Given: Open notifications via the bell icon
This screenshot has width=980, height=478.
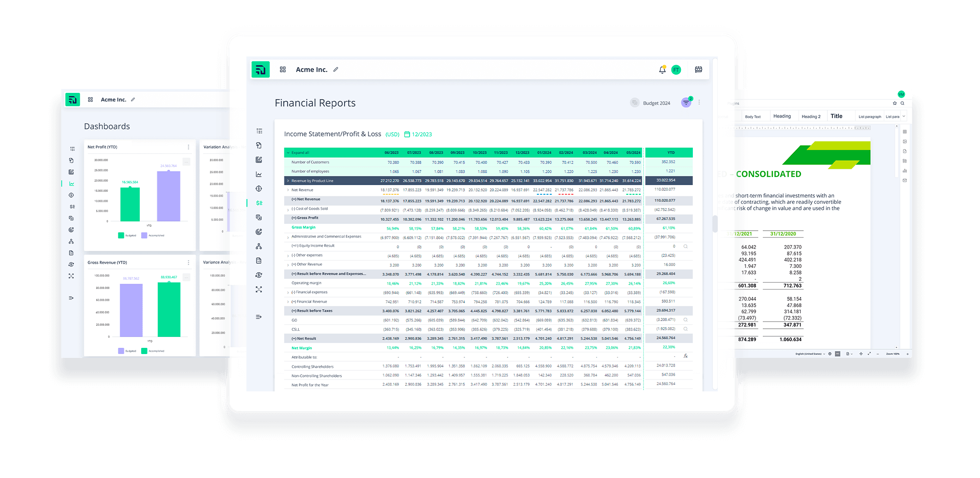Looking at the screenshot, I should tap(663, 70).
